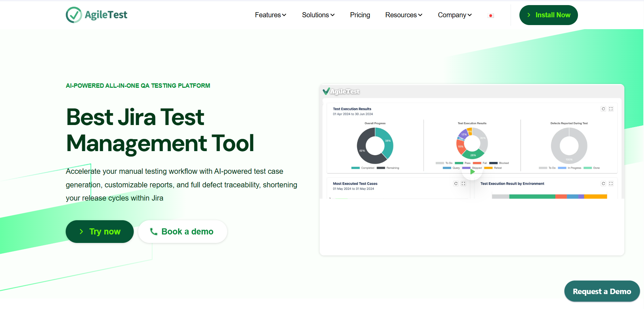Click the Defects Reported During Test chart
This screenshot has width=644, height=309.
[569, 146]
